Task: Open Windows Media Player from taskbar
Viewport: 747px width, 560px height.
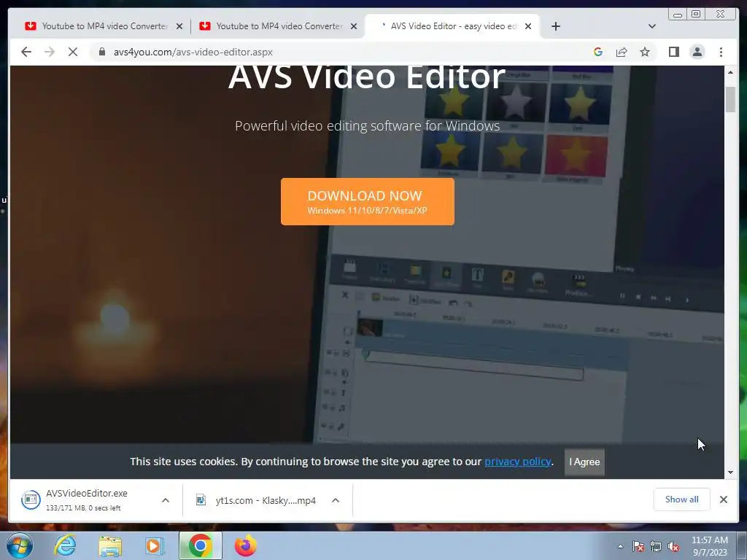Action: (x=155, y=545)
